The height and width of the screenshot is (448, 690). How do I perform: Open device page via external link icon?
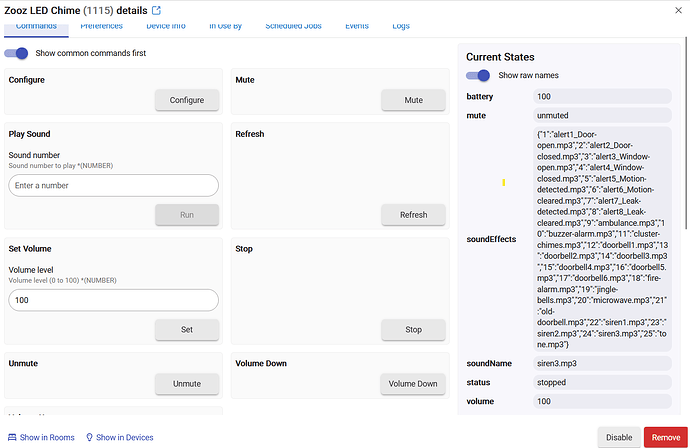pyautogui.click(x=156, y=10)
